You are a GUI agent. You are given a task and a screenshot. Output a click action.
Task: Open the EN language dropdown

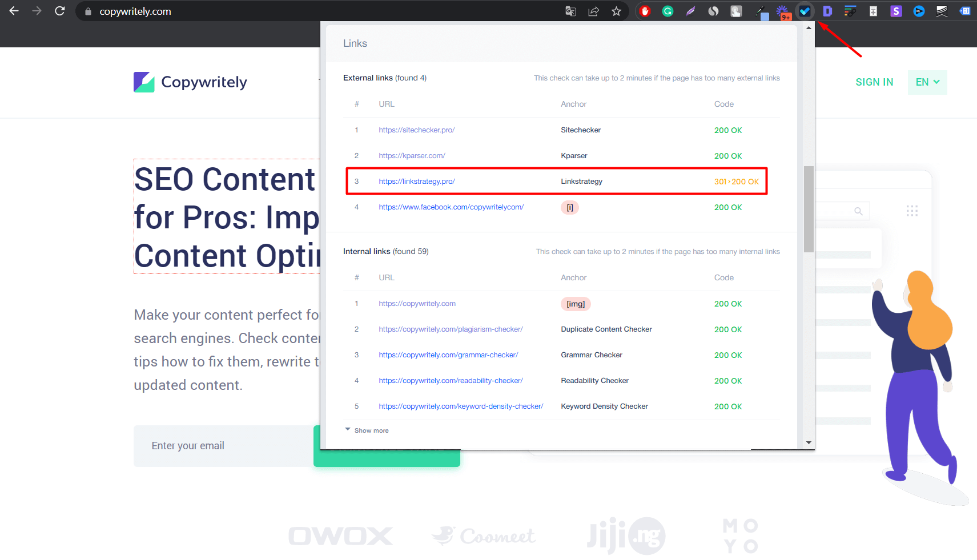tap(927, 82)
